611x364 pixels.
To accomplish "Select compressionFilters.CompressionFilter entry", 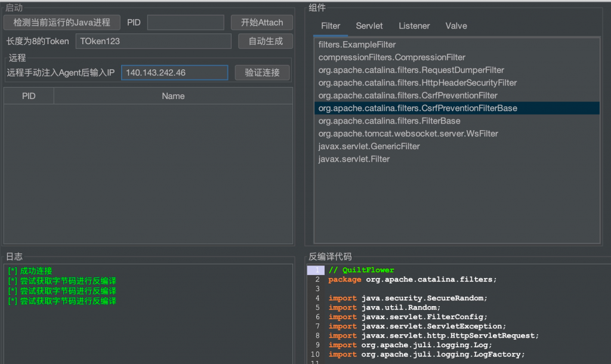I will pos(391,57).
